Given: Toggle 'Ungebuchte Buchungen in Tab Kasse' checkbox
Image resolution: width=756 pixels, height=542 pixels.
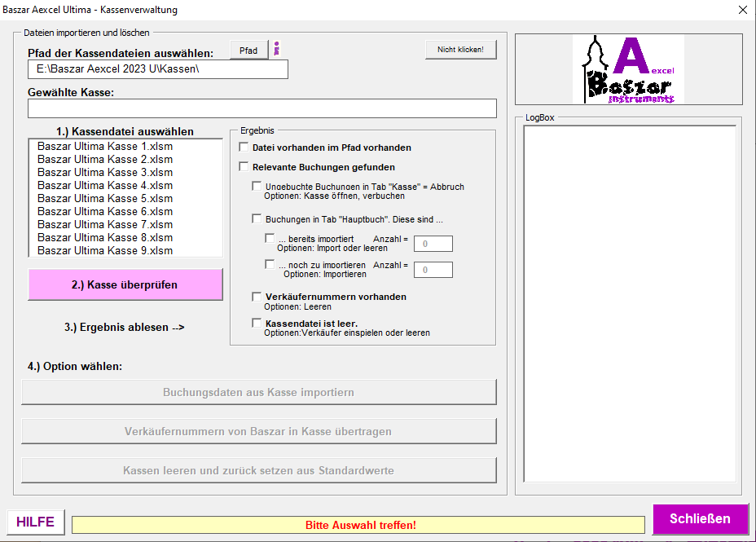Looking at the screenshot, I should [257, 186].
